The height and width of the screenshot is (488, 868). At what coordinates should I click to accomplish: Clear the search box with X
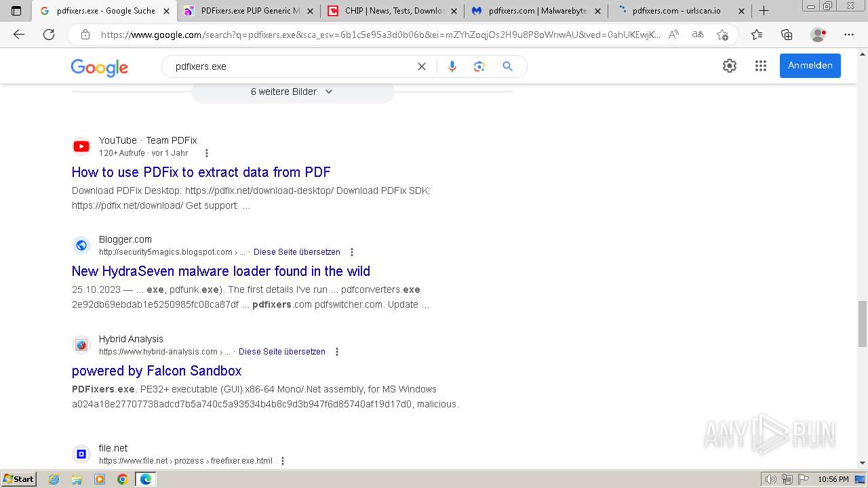(x=421, y=66)
